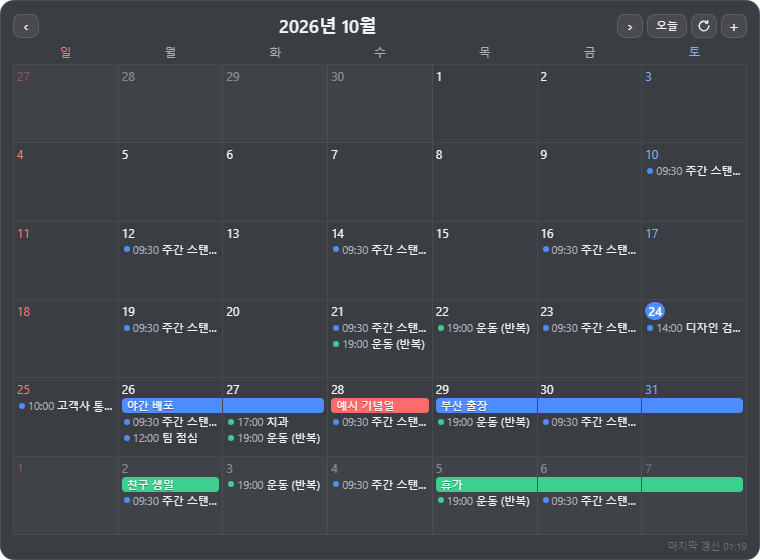Open the 휴가 green event bar

click(589, 484)
